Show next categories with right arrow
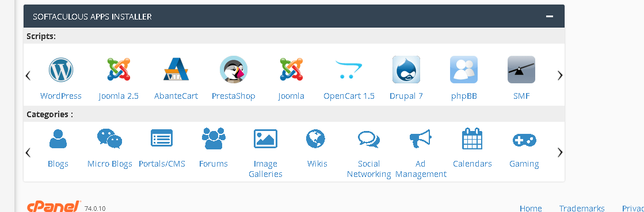Image resolution: width=644 pixels, height=212 pixels. (x=560, y=153)
